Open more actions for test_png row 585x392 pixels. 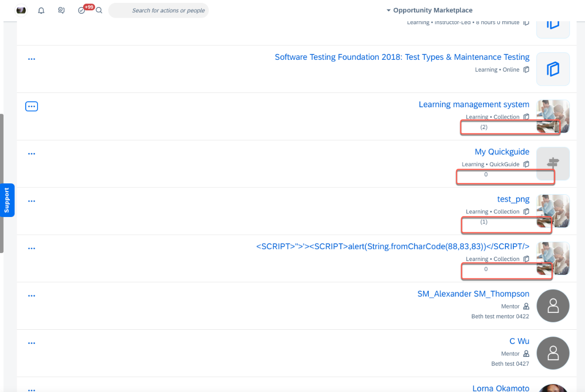tap(32, 201)
